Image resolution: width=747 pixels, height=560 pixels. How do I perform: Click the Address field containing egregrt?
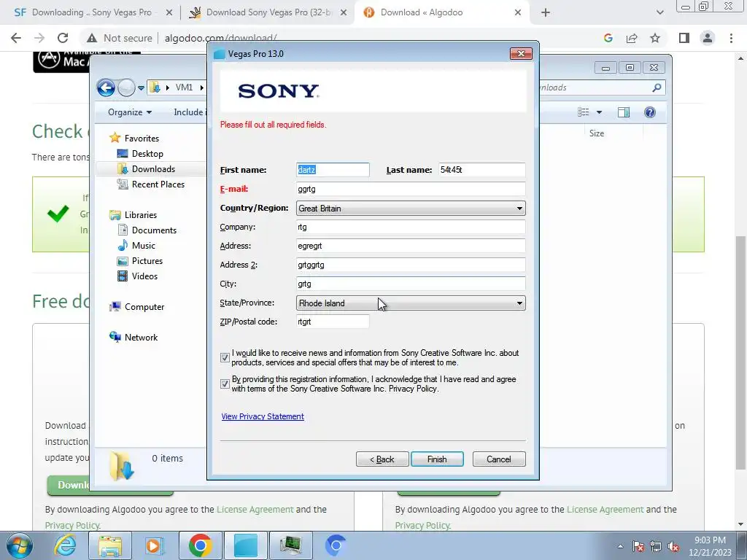point(411,246)
